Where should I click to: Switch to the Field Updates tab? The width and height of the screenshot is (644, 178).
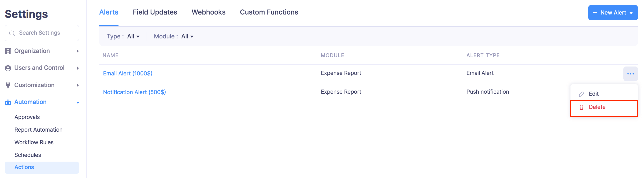pyautogui.click(x=155, y=12)
